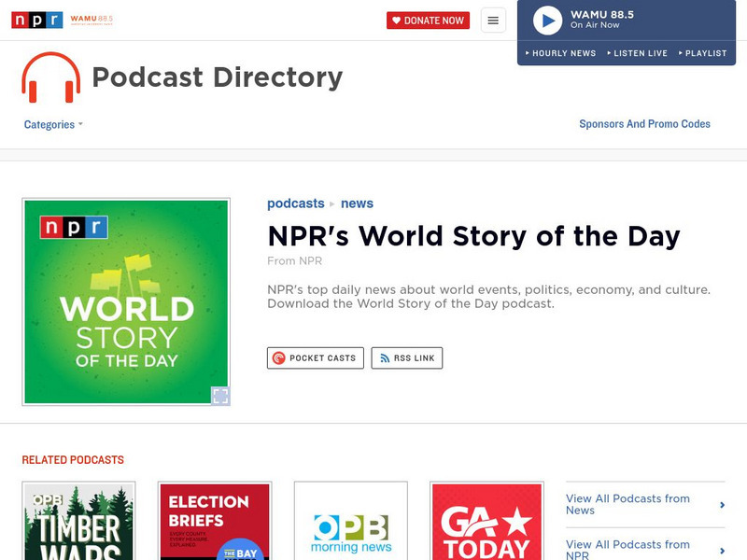Click the Listen Live link
The height and width of the screenshot is (560, 747).
(638, 53)
